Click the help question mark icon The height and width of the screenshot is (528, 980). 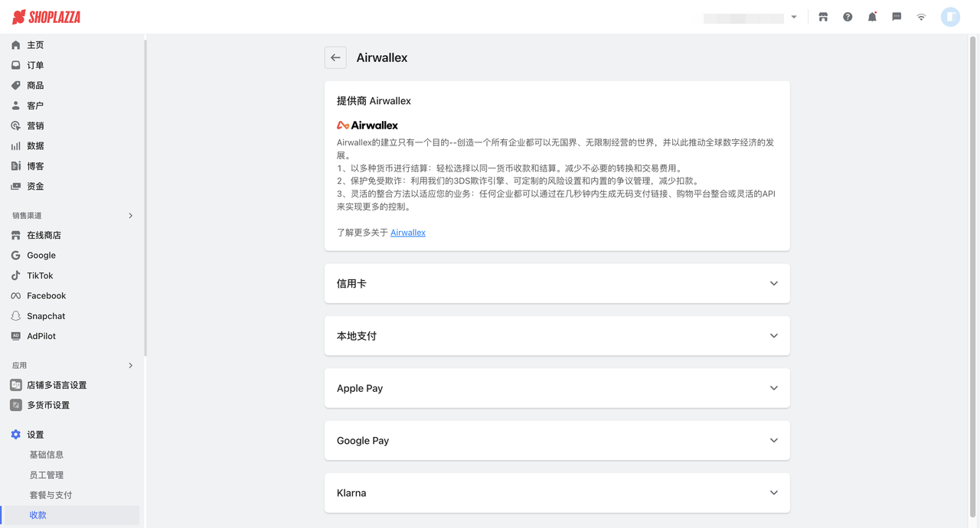[x=848, y=16]
